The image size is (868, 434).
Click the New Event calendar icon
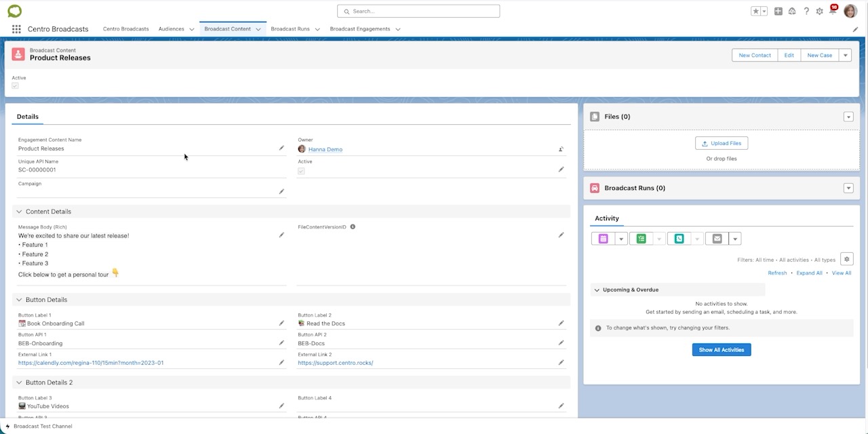603,239
